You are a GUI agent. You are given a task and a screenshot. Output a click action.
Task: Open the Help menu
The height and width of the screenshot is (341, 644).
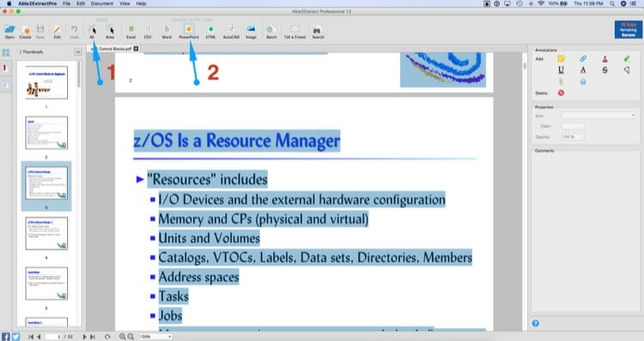click(x=142, y=3)
